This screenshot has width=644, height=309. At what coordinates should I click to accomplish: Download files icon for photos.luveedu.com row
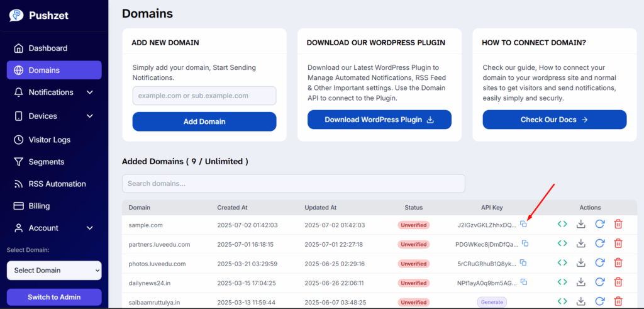click(580, 262)
